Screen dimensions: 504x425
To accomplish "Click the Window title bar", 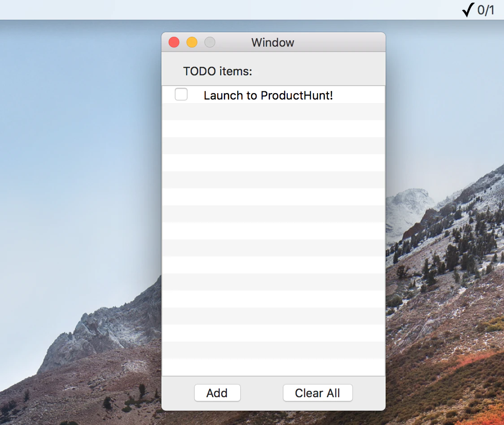I will coord(273,42).
